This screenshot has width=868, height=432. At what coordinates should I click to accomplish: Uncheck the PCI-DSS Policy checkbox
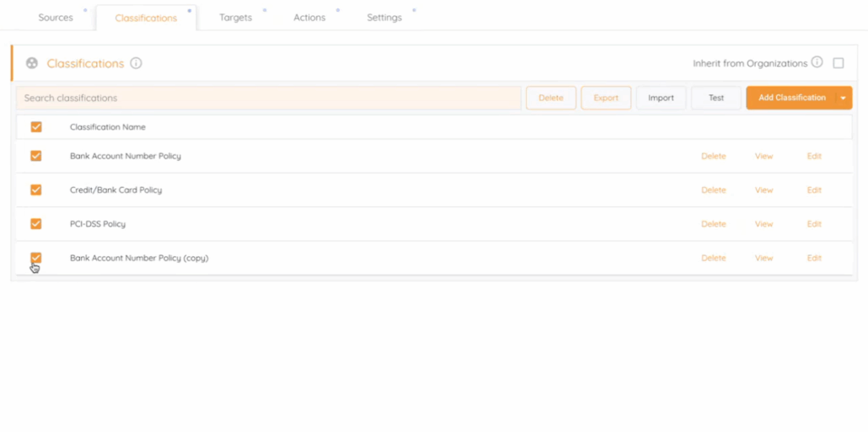pyautogui.click(x=36, y=224)
